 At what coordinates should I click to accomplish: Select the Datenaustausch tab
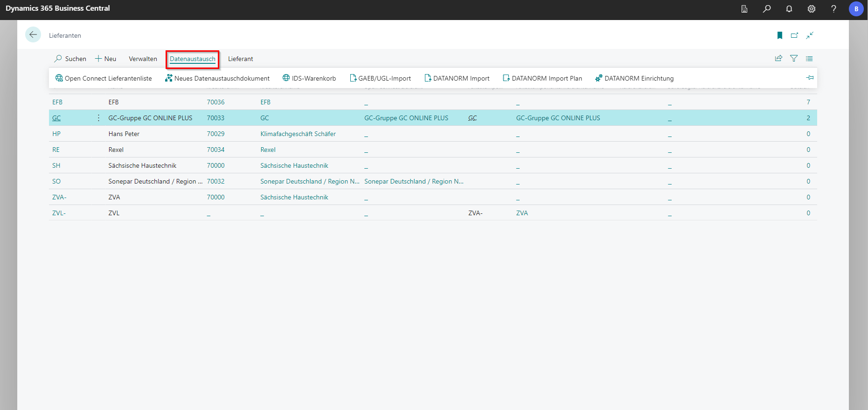(x=192, y=59)
